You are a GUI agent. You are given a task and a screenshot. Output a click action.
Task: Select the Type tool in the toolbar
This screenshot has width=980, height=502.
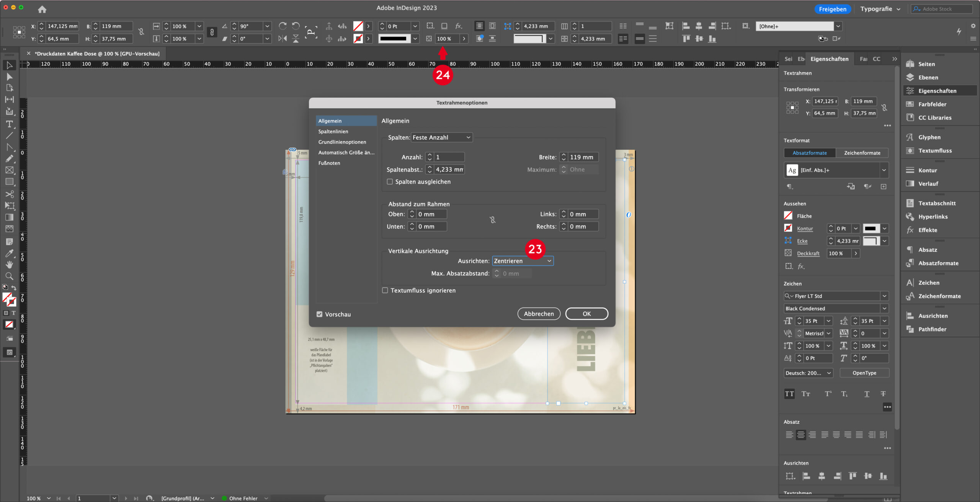[x=10, y=124]
